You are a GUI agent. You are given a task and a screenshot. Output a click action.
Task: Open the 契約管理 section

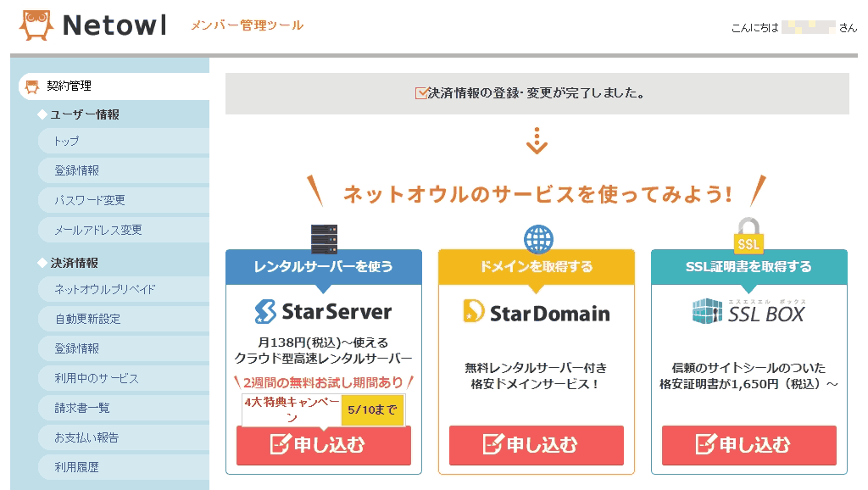[x=114, y=86]
